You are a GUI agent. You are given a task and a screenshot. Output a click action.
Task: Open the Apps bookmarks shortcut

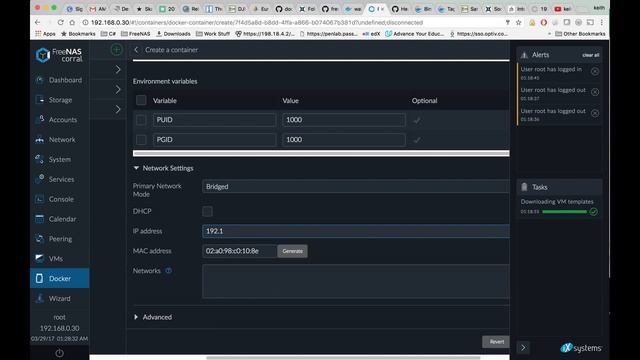coord(45,34)
